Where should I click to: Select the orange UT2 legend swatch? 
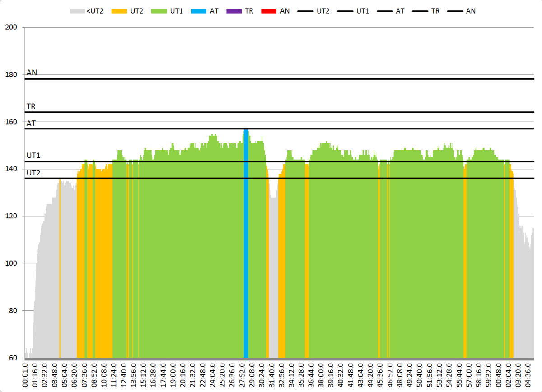120,10
